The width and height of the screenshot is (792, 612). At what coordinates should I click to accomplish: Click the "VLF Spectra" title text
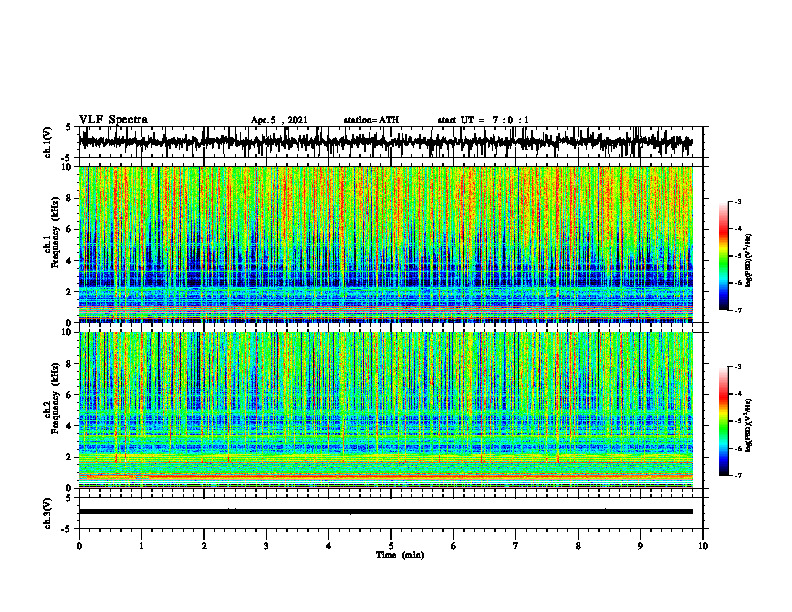click(113, 120)
